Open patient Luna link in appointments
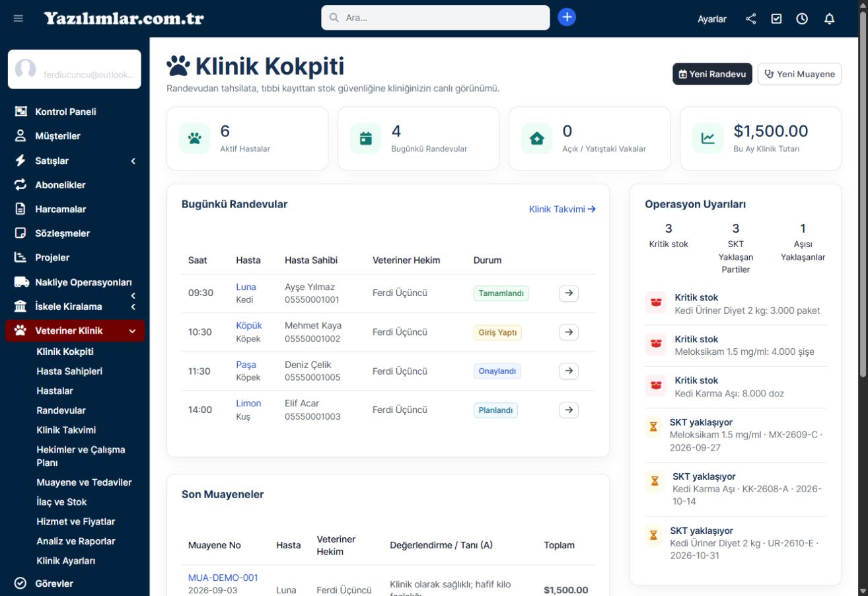The height and width of the screenshot is (596, 868). [x=246, y=287]
